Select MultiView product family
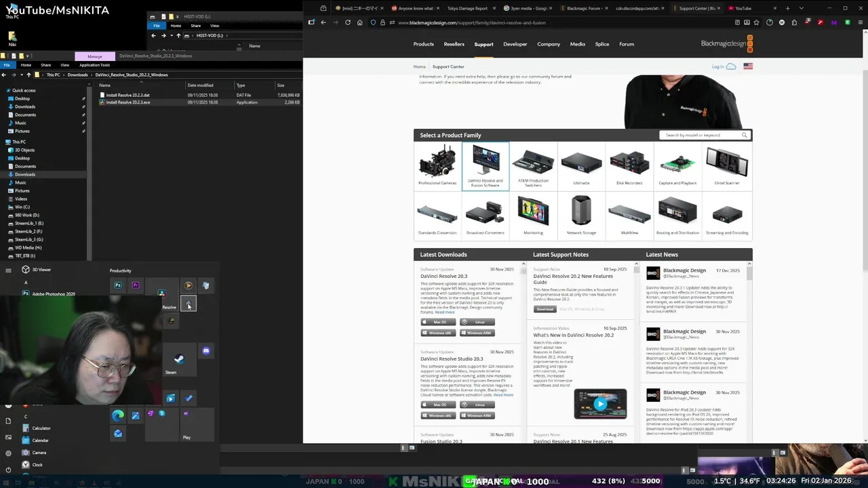Viewport: 868px width, 488px height. pyautogui.click(x=629, y=216)
